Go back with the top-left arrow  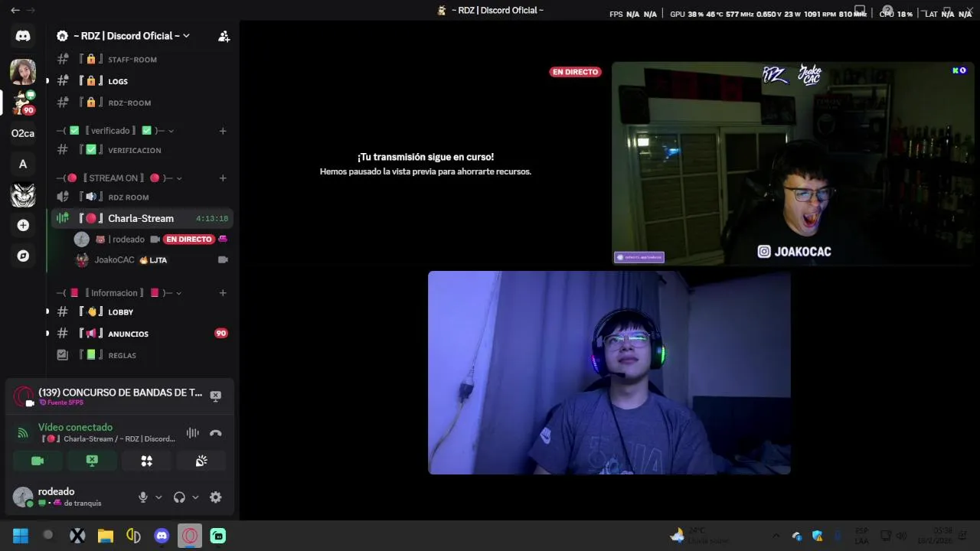15,10
